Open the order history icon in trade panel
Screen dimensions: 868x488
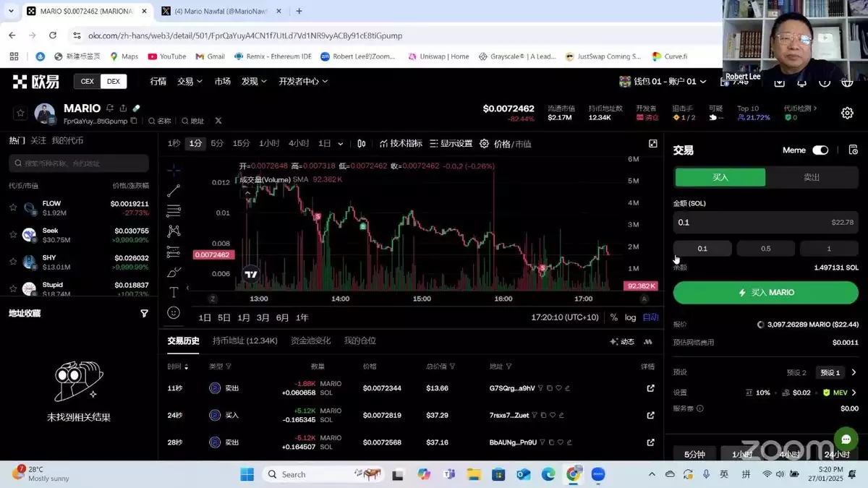854,150
